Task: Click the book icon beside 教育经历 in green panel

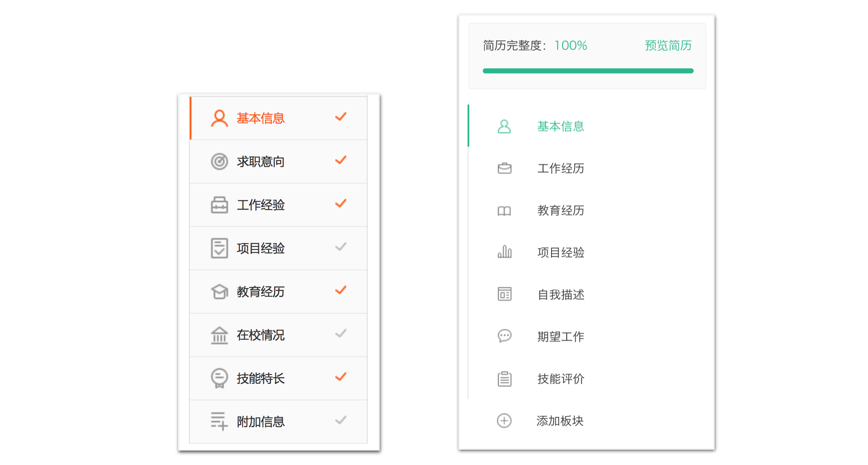Action: [504, 210]
